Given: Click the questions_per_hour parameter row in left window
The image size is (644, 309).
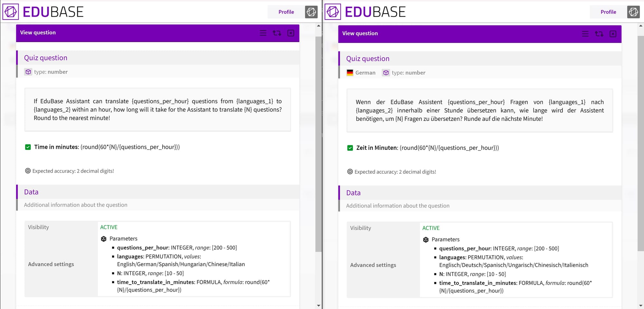Looking at the screenshot, I should (177, 248).
